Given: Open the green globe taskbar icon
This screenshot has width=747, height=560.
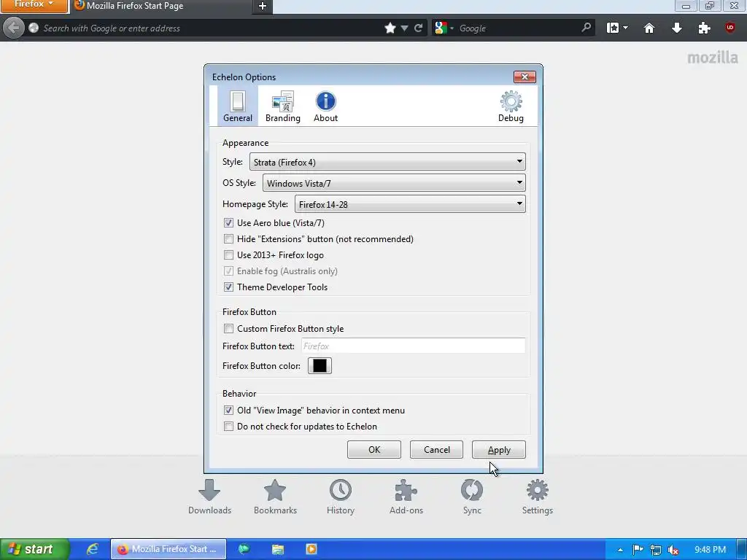Looking at the screenshot, I should coord(244,549).
